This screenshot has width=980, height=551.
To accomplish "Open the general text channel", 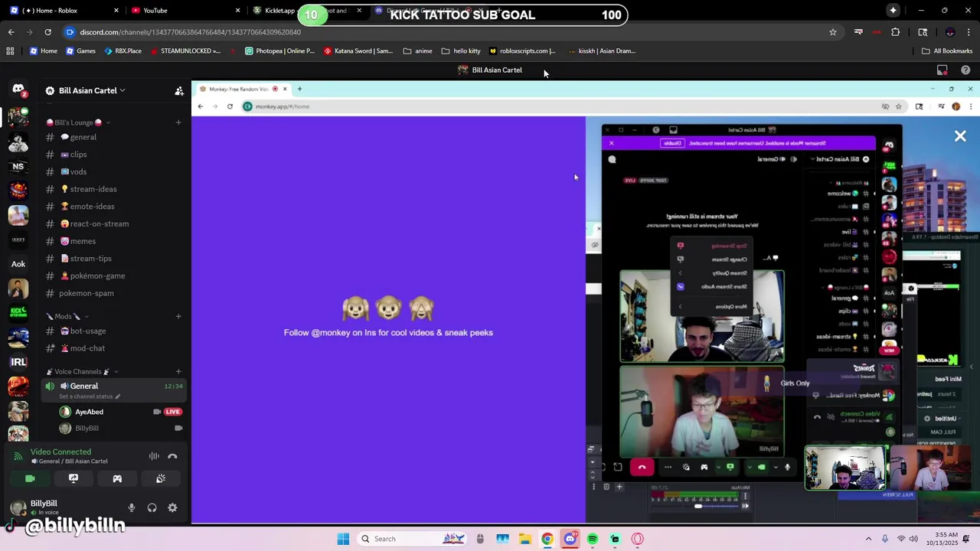I will pos(115,137).
